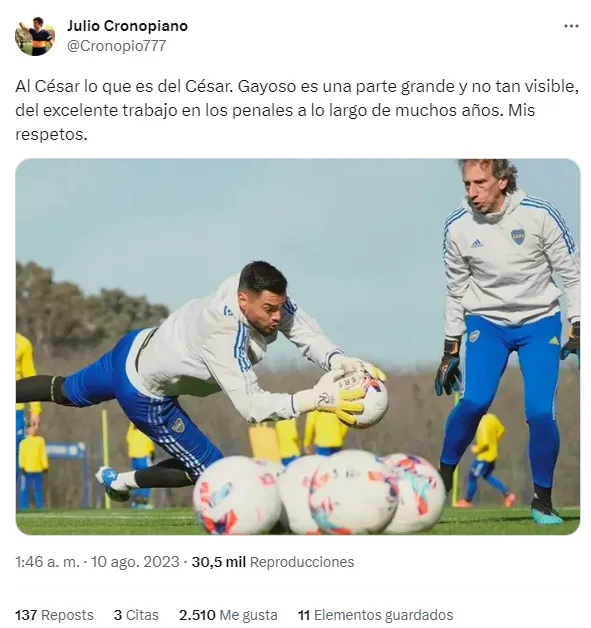
Task: Enlarge the goalkeeper training photo
Action: pos(298,347)
